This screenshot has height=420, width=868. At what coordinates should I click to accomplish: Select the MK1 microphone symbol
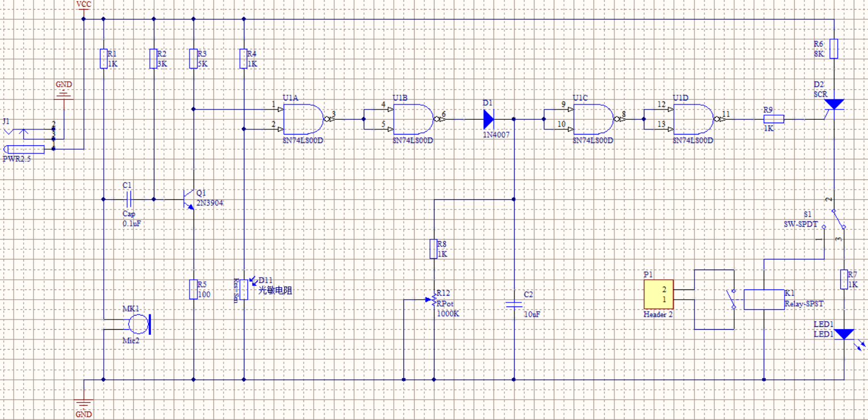[139, 324]
